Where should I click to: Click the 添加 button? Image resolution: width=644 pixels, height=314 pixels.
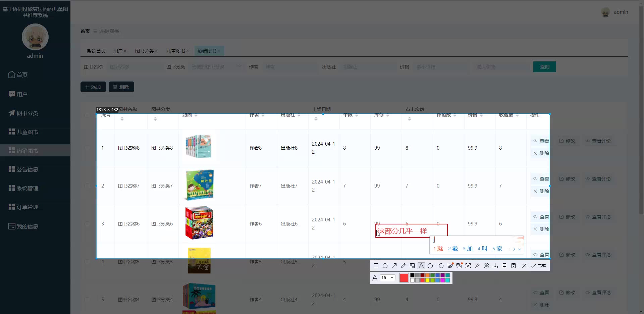coord(93,87)
